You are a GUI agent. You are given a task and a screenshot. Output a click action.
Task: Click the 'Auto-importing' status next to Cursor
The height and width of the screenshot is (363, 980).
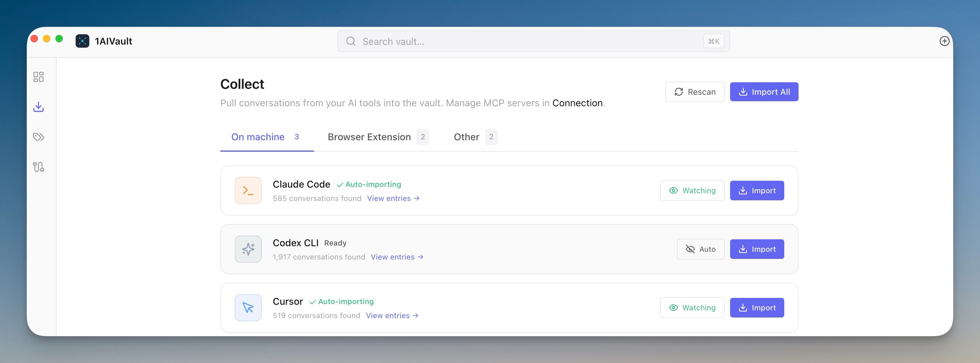coord(341,302)
